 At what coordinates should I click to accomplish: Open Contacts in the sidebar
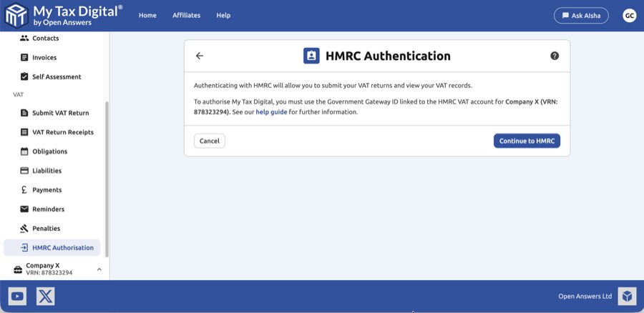coord(46,38)
